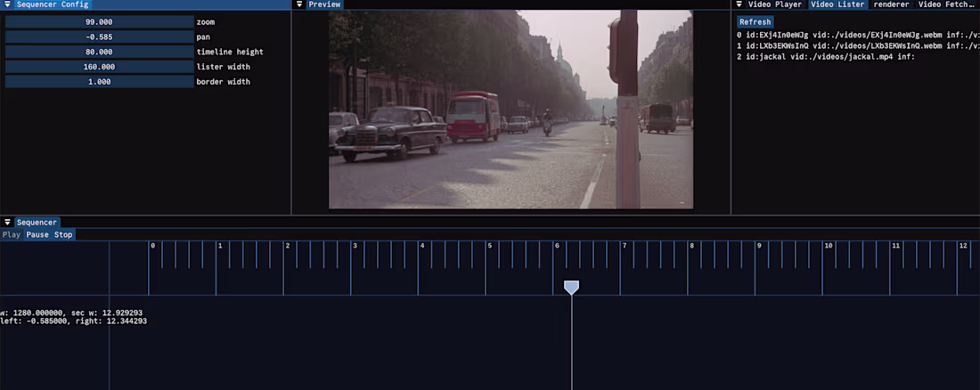Collapse the Sequencer panel triangle
The width and height of the screenshot is (980, 390).
pos(7,223)
